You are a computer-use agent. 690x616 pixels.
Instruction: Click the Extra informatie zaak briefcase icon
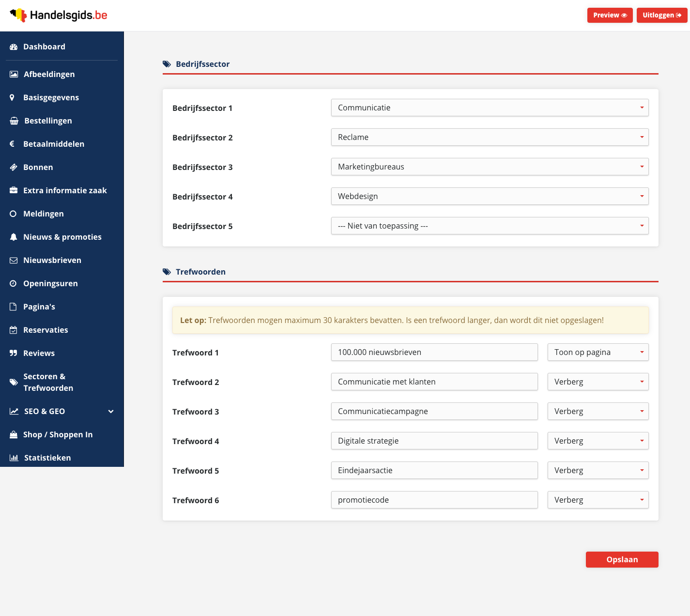point(14,190)
